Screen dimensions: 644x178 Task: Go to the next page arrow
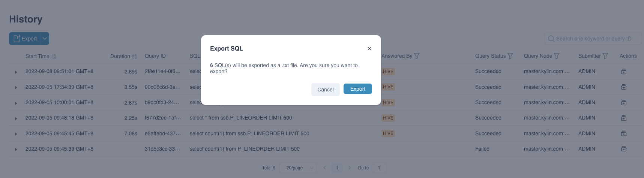(x=350, y=168)
